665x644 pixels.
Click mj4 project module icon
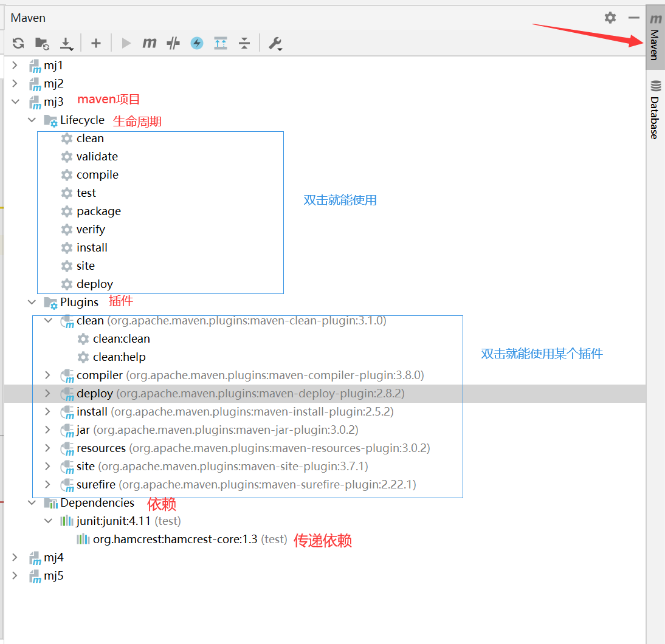[x=35, y=558]
